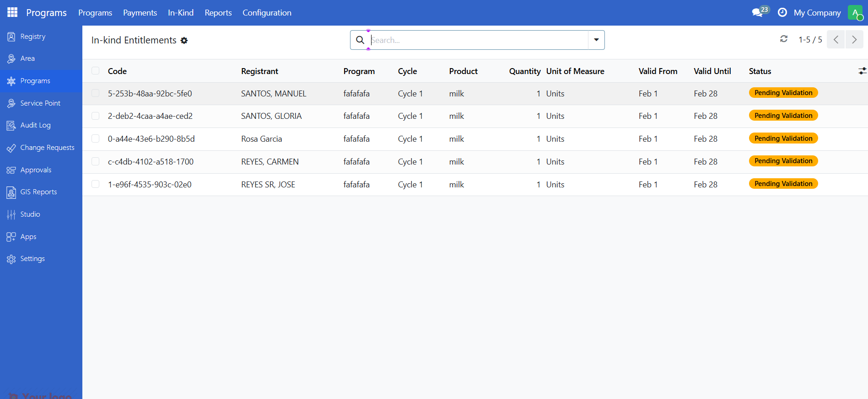Tick the checkbox for Rosa Garcia entitlement
Screen dimensions: 868x399
(95, 138)
